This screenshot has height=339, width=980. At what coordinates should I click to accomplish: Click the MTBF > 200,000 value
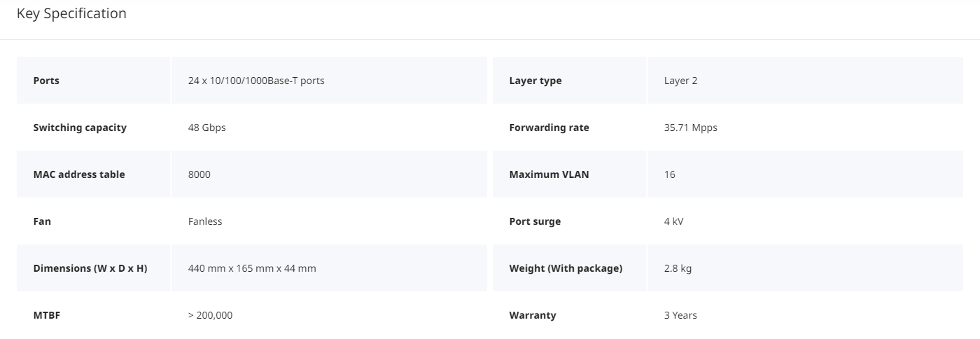coord(211,315)
